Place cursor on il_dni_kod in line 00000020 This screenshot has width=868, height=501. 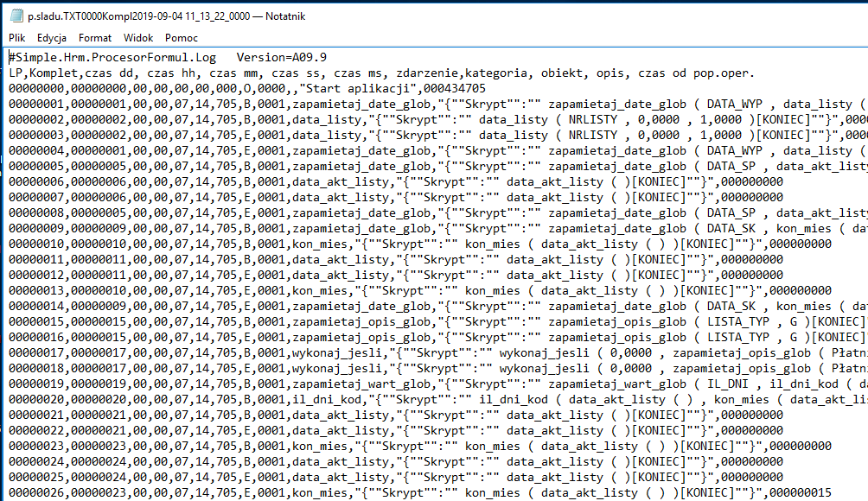[x=327, y=399]
